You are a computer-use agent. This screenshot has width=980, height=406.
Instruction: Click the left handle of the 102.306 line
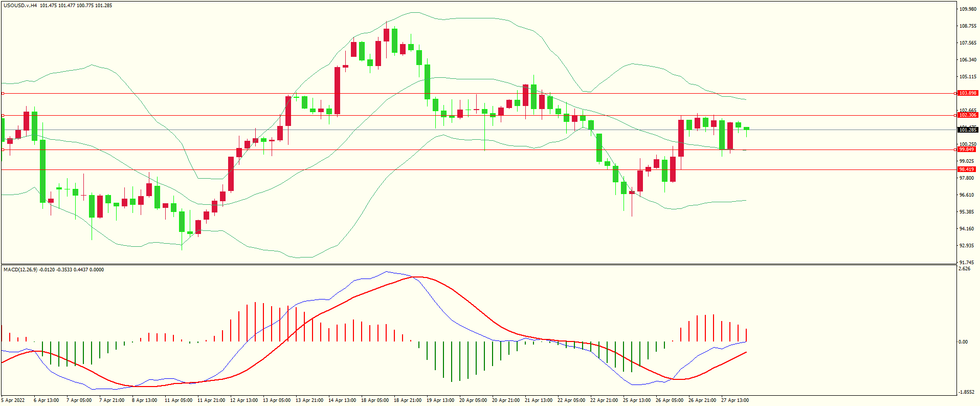pyautogui.click(x=3, y=116)
